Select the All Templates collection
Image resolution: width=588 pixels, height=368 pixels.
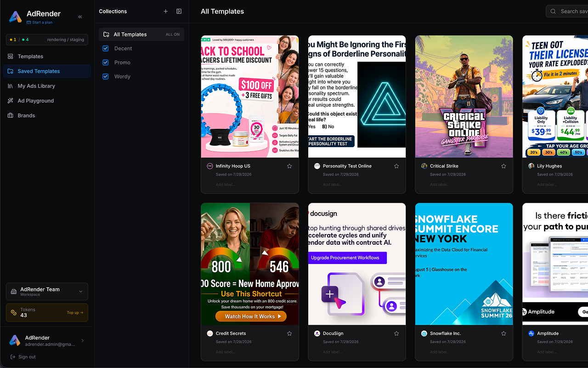coord(141,34)
